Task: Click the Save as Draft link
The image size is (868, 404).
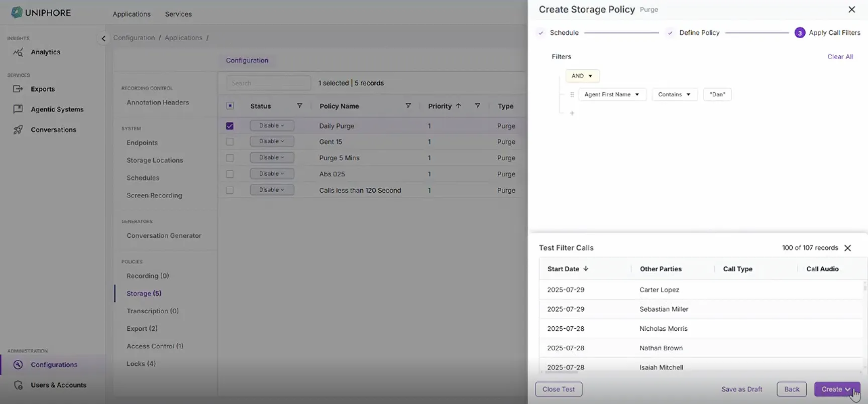Action: tap(741, 389)
